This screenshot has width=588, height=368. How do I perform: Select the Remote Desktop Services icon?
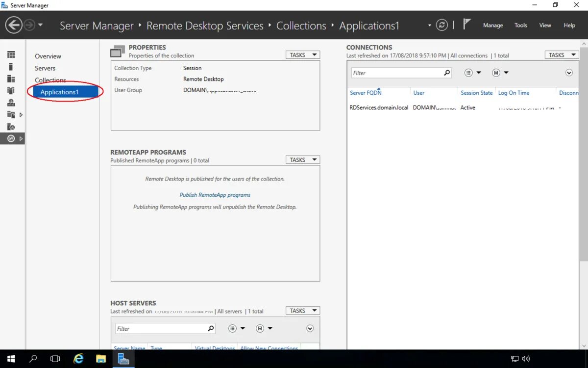(x=11, y=139)
